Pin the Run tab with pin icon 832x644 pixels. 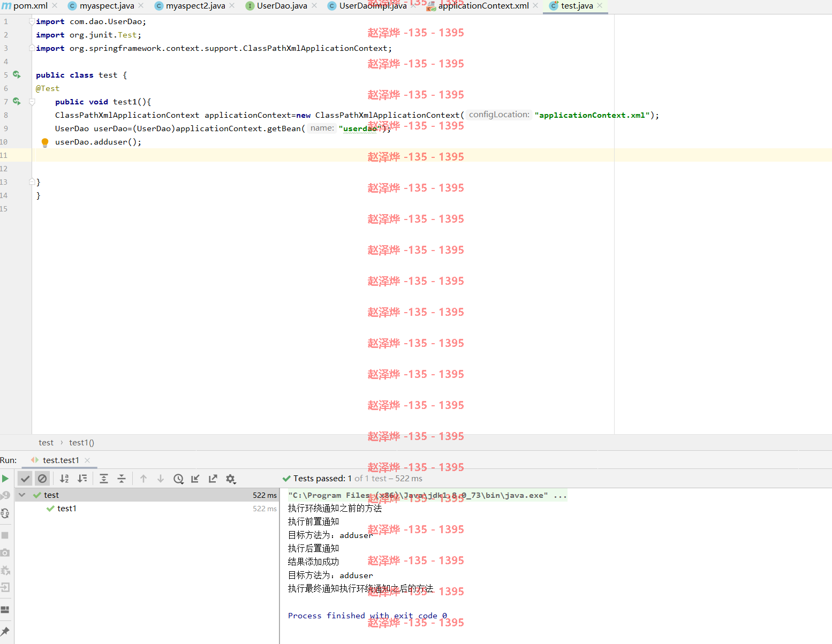click(x=5, y=632)
